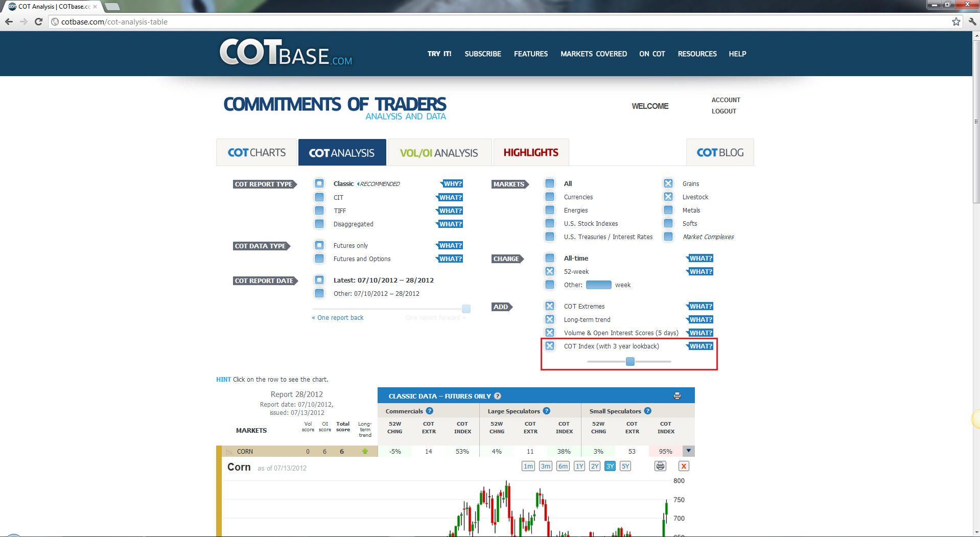Switch to the COT Charts tab

coord(256,152)
